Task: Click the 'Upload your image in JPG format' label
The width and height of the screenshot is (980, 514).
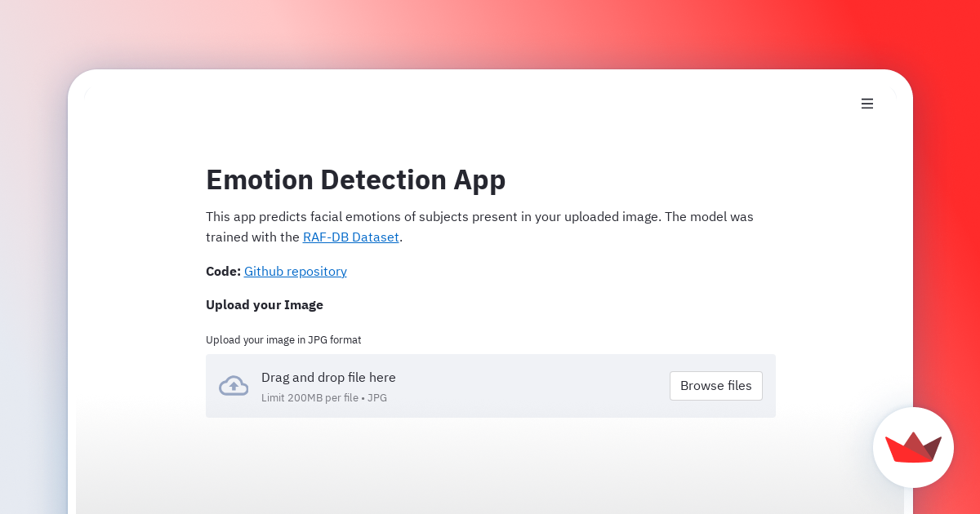Action: coord(283,340)
